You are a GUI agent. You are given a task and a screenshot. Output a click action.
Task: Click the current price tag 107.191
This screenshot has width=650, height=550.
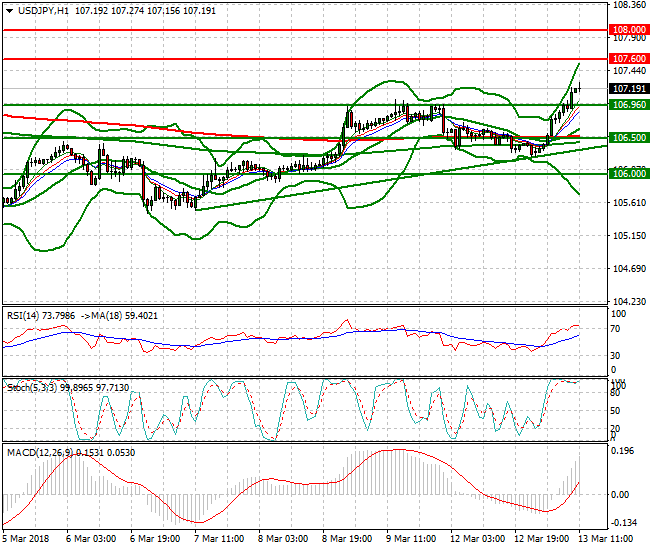tap(629, 88)
